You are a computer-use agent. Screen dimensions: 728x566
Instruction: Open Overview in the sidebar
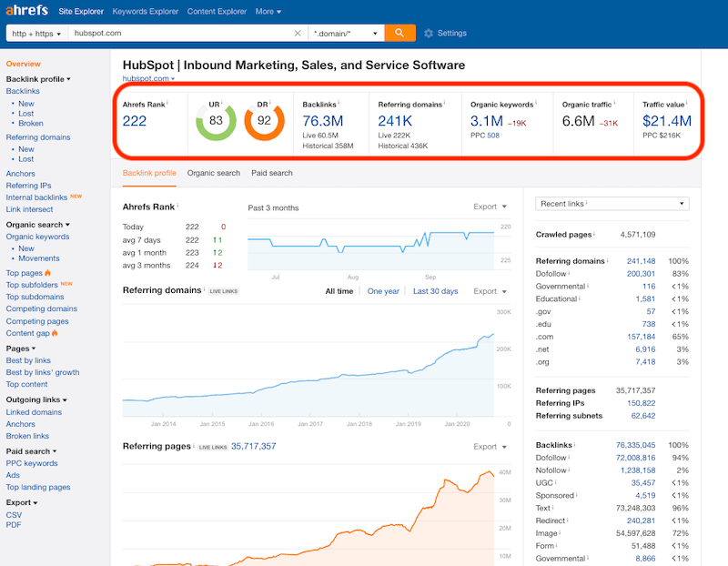tap(24, 64)
